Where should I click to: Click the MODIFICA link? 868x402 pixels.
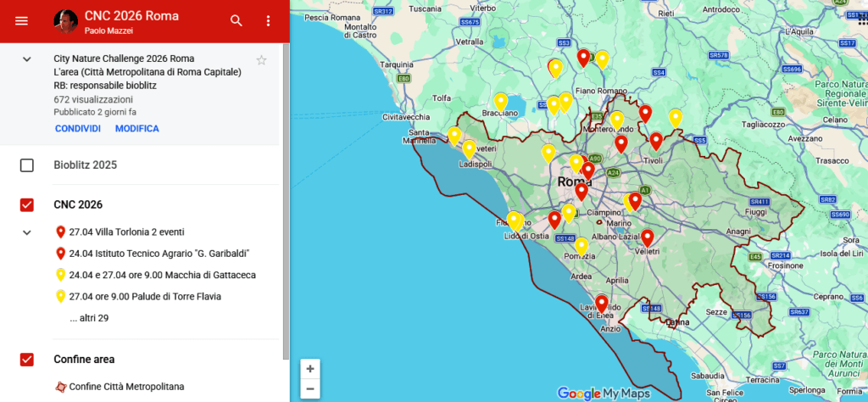(137, 129)
